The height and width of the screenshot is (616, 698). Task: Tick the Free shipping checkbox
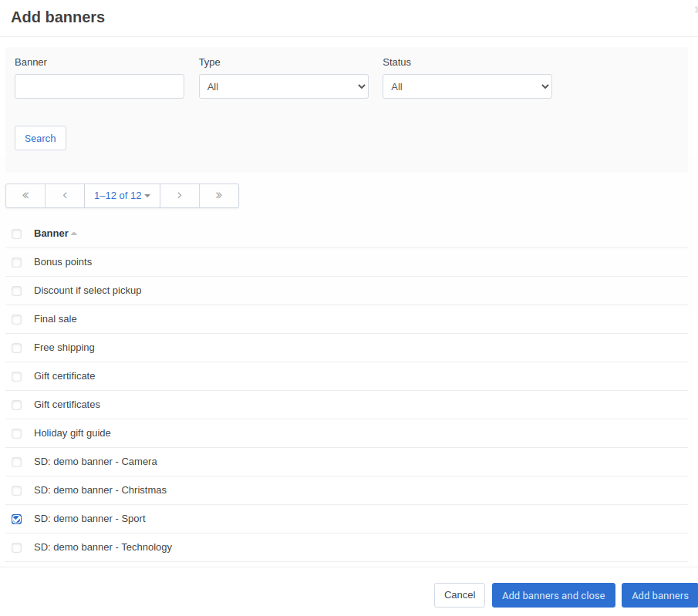(x=16, y=348)
